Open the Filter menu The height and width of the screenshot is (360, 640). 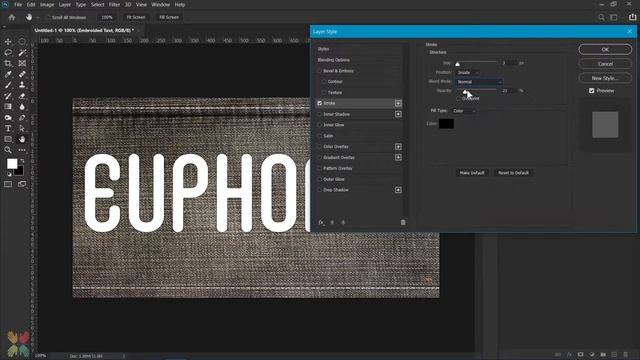click(x=114, y=4)
